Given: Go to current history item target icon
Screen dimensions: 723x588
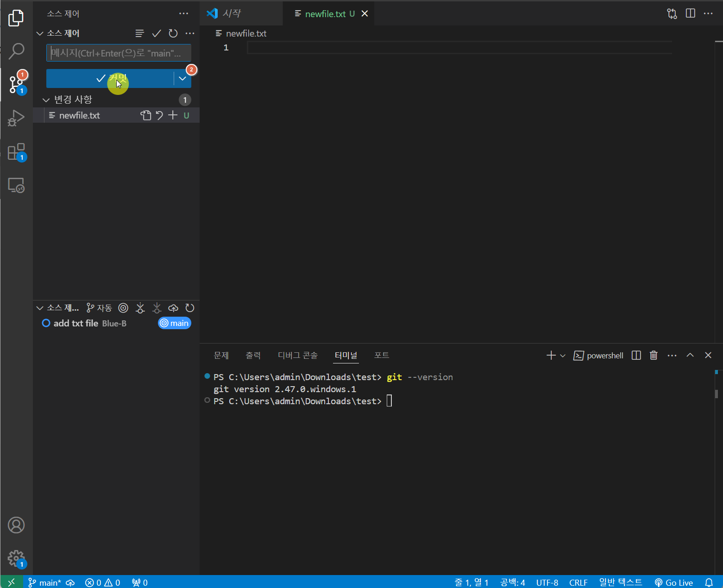Looking at the screenshot, I should click(x=123, y=308).
